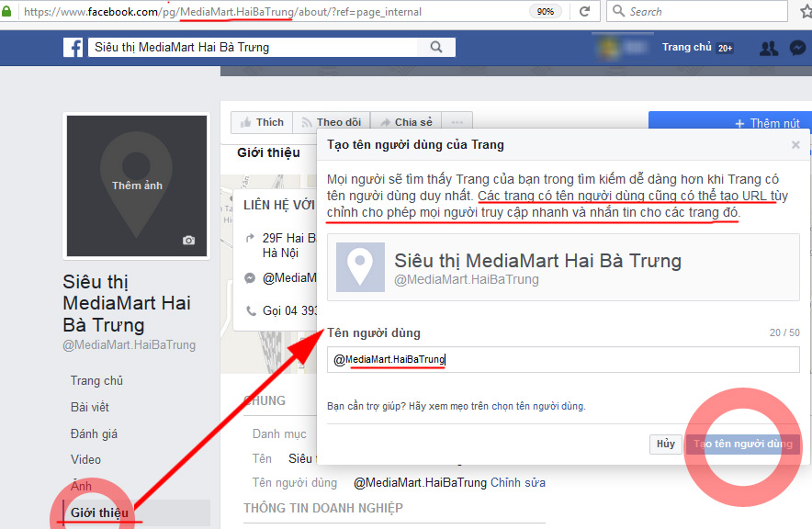Click the browser reload button

[x=584, y=12]
